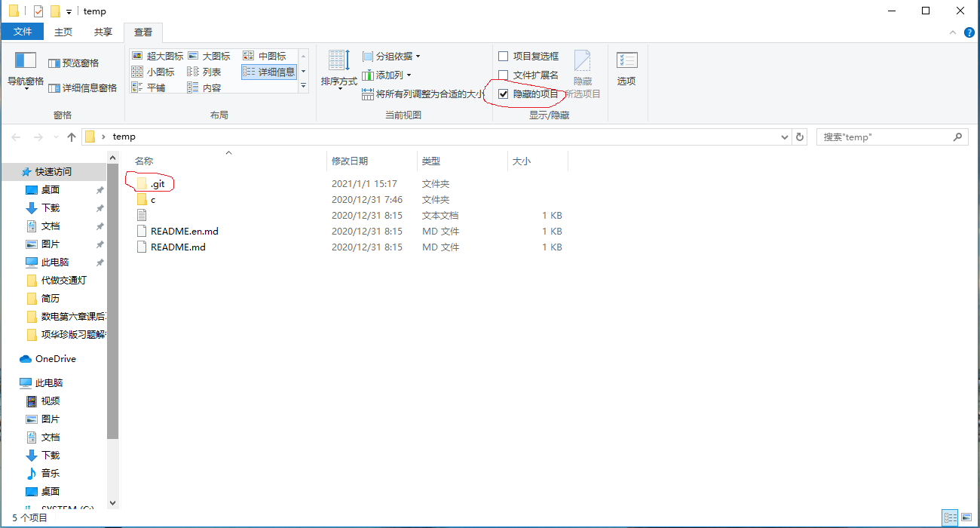Choose the 中图标 layout

click(265, 56)
